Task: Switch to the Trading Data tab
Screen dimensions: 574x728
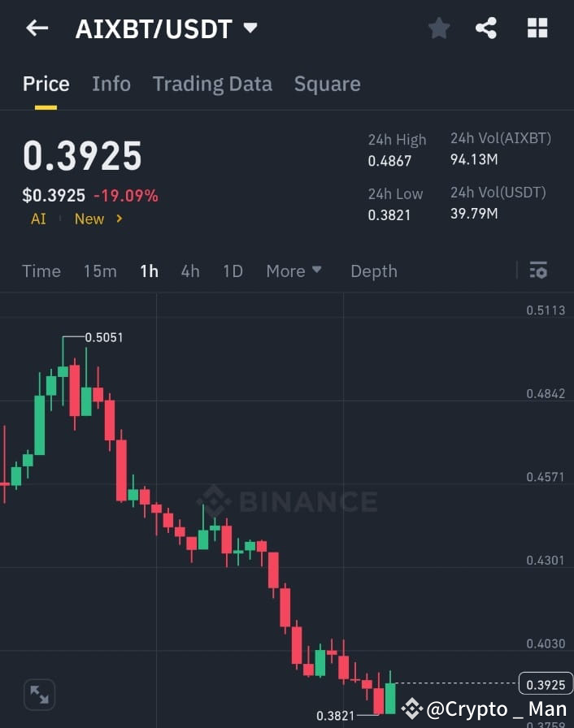Action: [212, 84]
